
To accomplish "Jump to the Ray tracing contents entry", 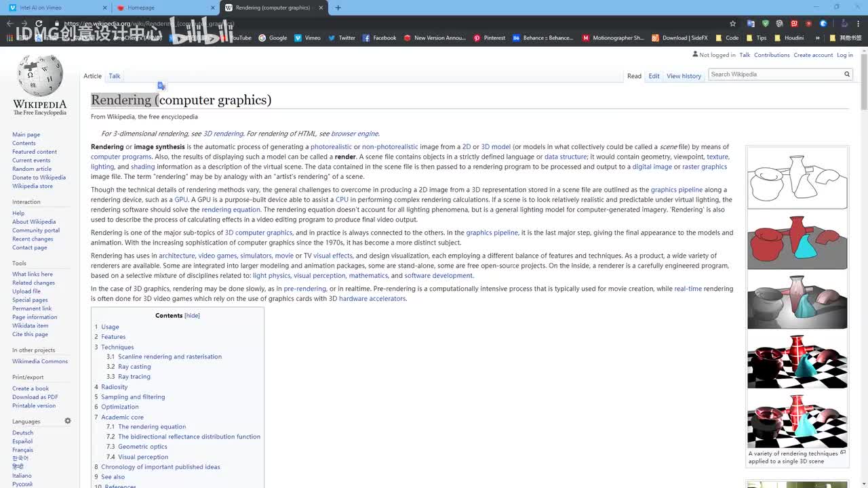I will coord(134,377).
